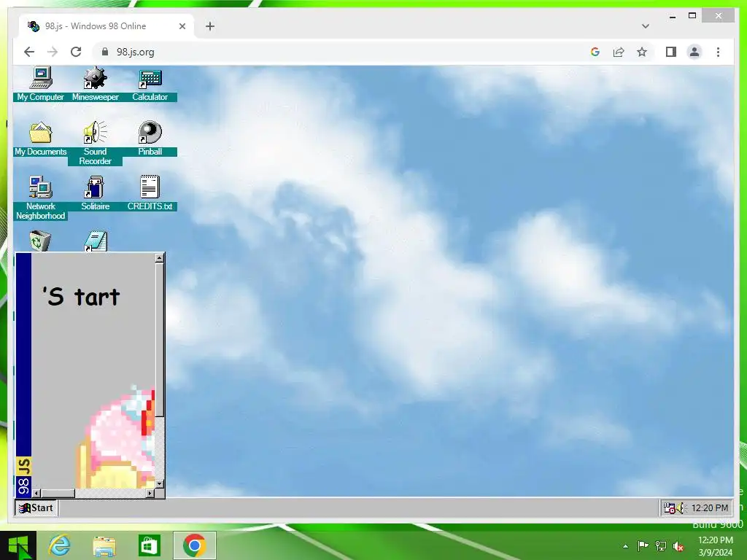Bookmark this page with the star icon
This screenshot has height=560, width=747.
click(642, 52)
